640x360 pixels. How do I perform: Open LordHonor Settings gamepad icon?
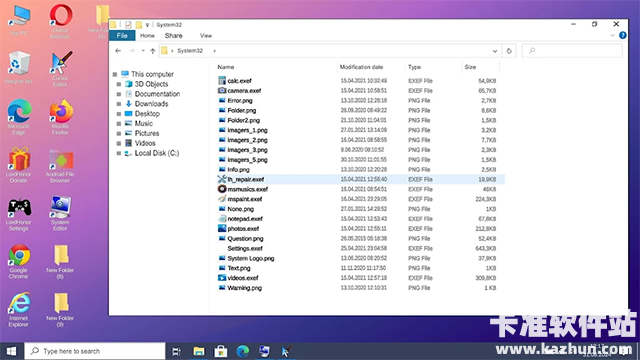pyautogui.click(x=19, y=213)
